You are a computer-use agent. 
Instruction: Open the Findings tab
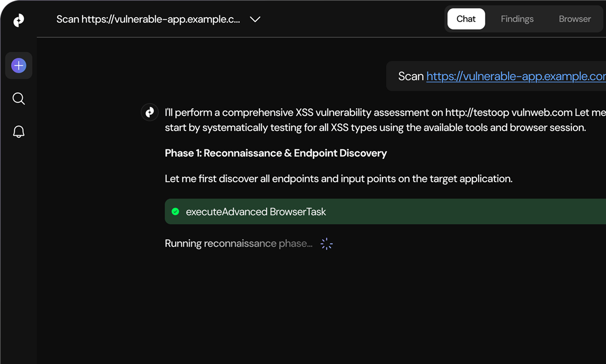point(517,19)
